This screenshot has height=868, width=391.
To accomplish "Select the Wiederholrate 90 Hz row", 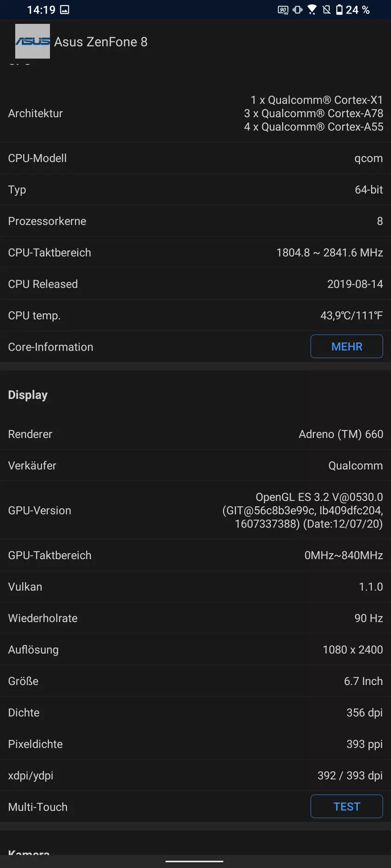I will (195, 618).
